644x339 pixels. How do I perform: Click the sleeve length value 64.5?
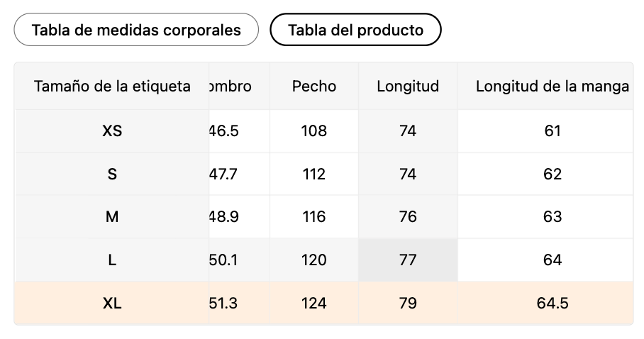pos(552,304)
